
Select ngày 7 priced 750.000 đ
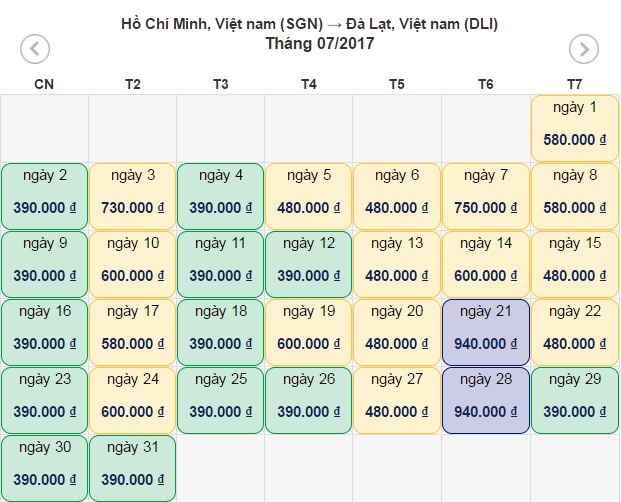[486, 196]
